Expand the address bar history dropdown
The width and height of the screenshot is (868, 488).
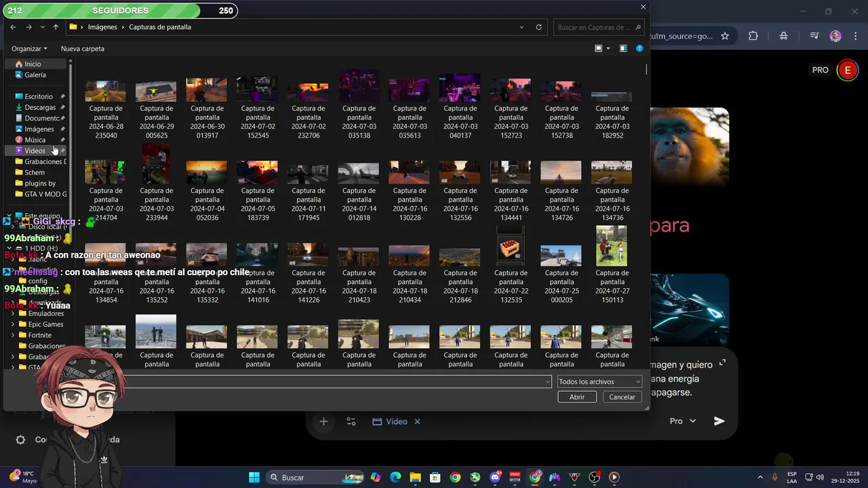click(521, 27)
